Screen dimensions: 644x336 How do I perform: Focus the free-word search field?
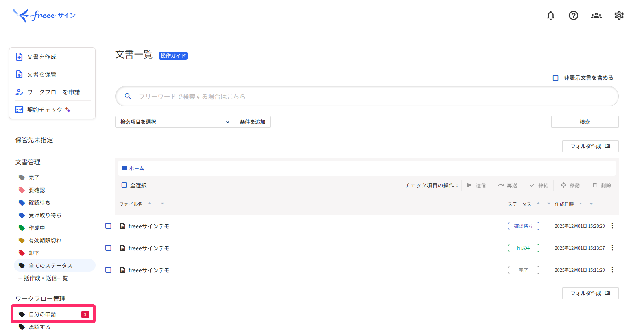pyautogui.click(x=367, y=96)
